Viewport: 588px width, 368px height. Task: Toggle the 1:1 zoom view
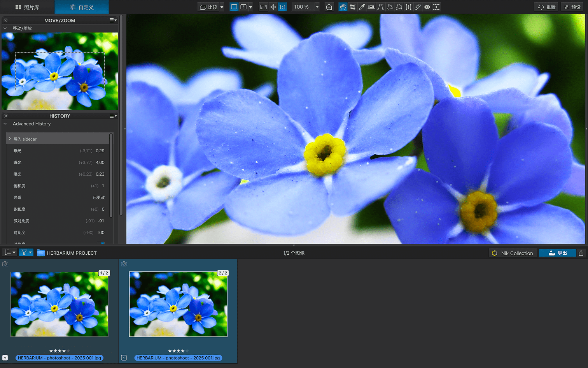click(x=282, y=7)
